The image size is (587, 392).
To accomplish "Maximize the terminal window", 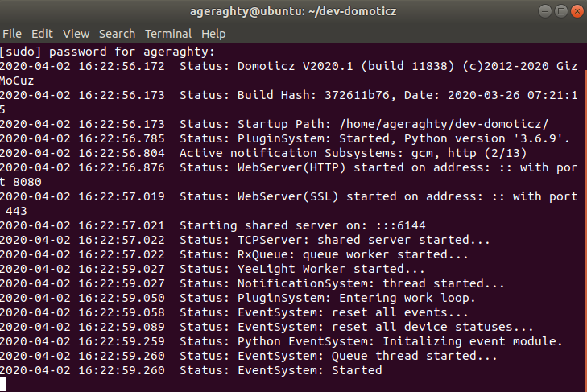I will [x=560, y=11].
